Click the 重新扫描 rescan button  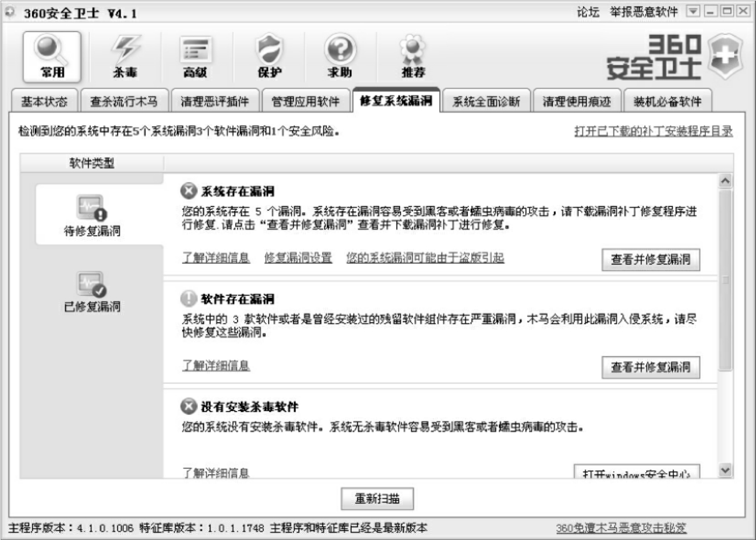coord(377,499)
